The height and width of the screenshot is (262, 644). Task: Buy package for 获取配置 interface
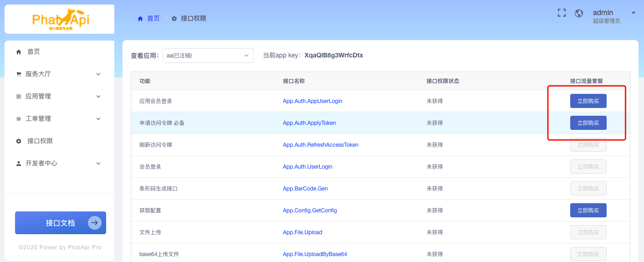pos(588,211)
